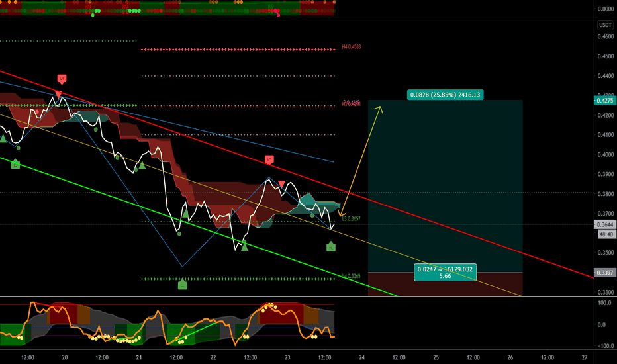Click the green HL marker below latest price
This screenshot has width=617, height=364.
coord(331,247)
